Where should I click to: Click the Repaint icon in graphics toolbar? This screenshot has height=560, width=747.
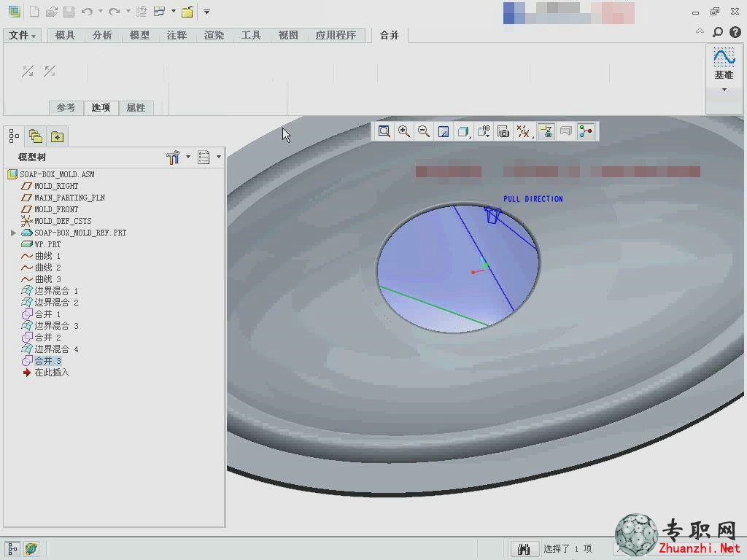[x=444, y=131]
